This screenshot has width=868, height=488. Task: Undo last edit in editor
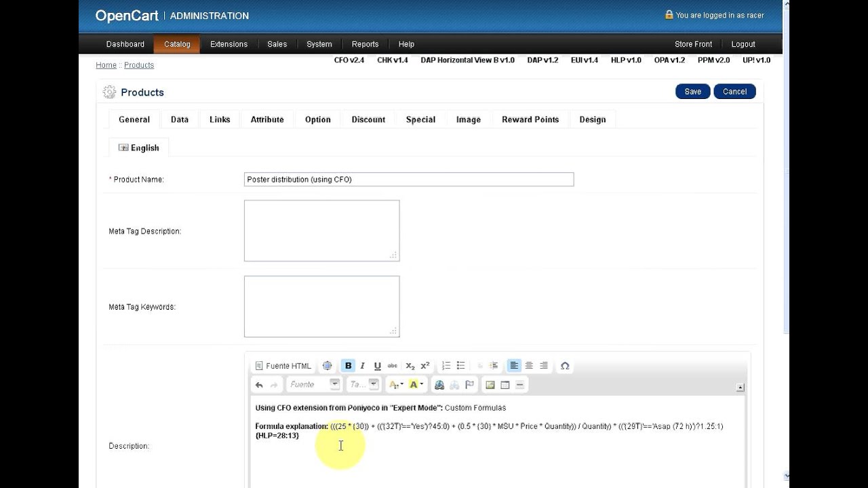(259, 385)
